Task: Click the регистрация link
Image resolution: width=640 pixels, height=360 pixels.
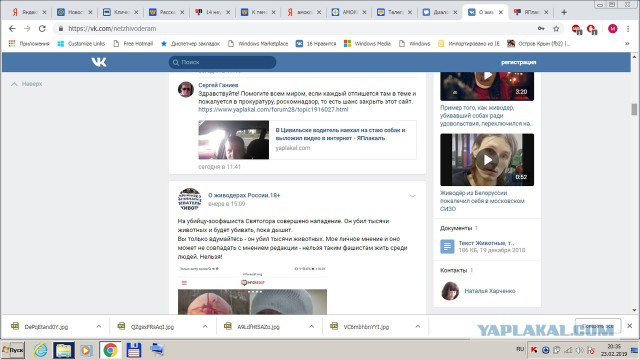Action: [518, 62]
